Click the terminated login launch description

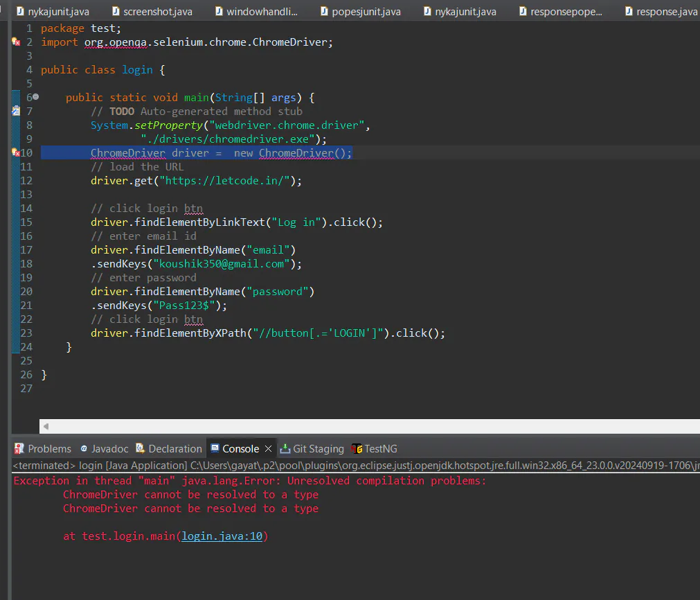click(x=356, y=466)
